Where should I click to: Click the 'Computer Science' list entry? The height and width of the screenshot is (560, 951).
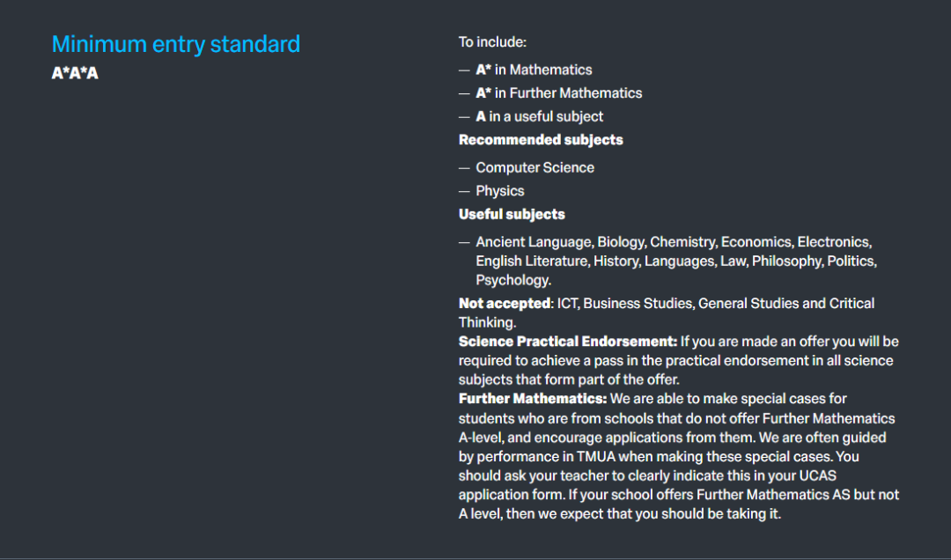tap(535, 167)
